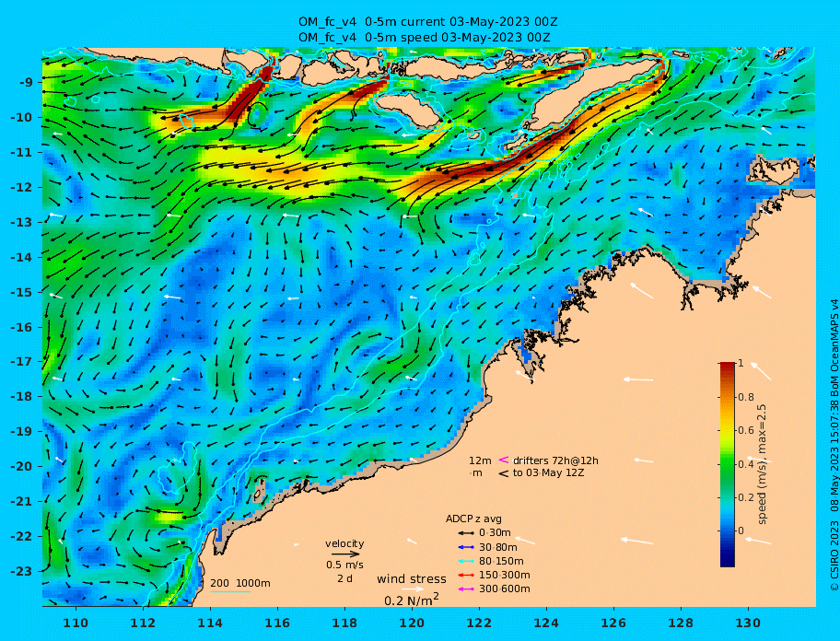
Task: Click latitude axis label '-14'
Action: [21, 257]
